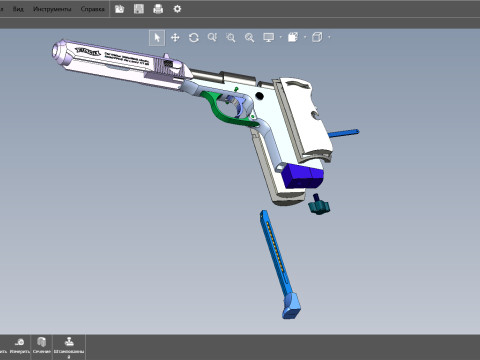Screen dimensions: 480x360
Task: Click the save icon in top toolbar
Action: tap(139, 9)
